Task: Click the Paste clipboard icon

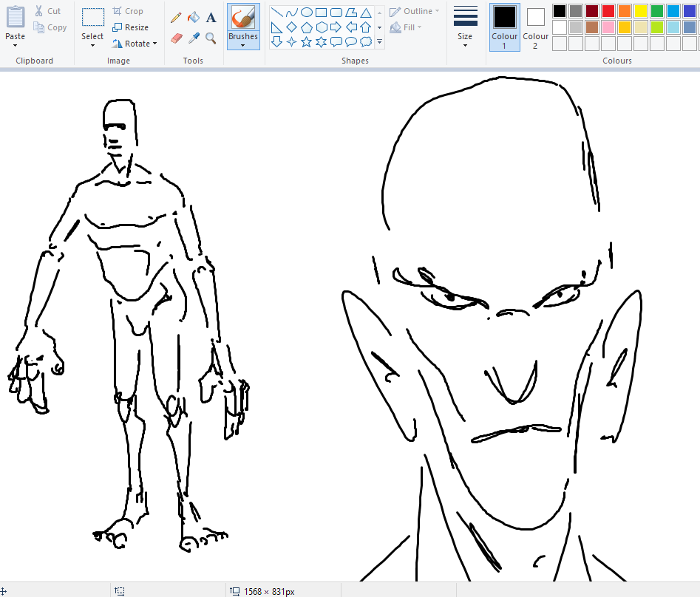Action: (16, 16)
